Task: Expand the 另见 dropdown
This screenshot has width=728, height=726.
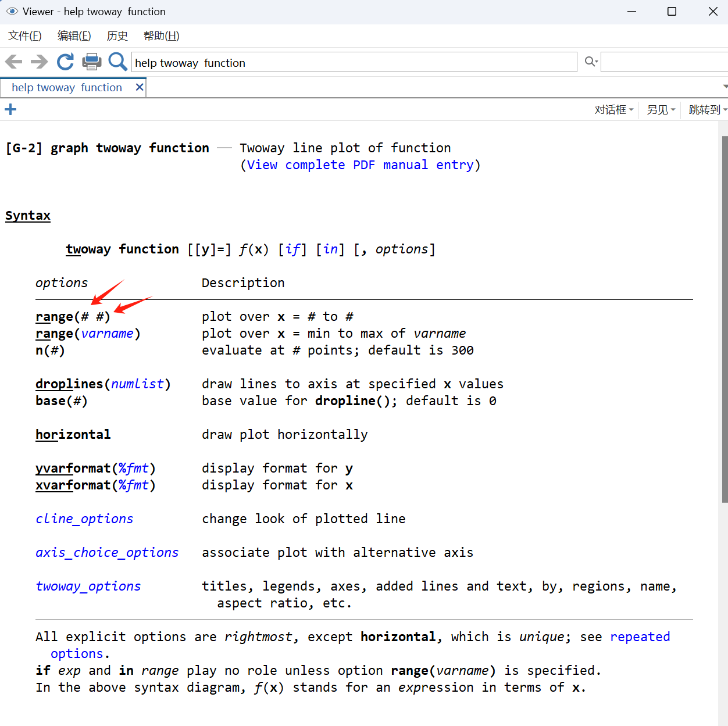Action: pos(661,110)
